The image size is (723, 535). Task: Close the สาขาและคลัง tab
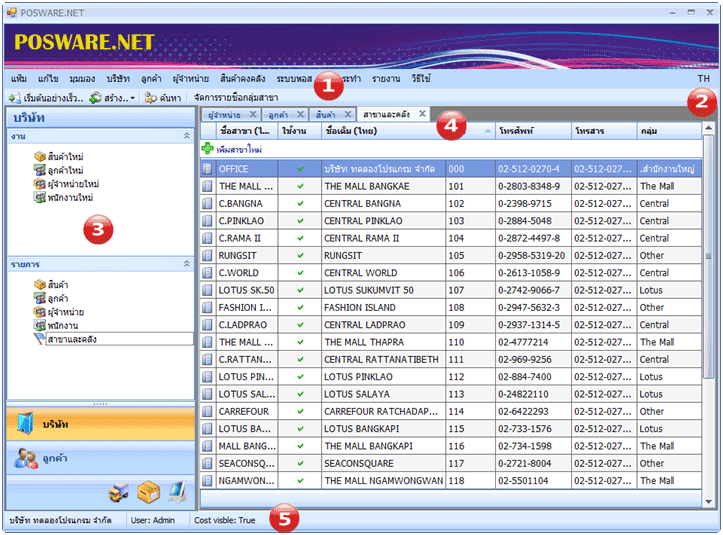422,114
